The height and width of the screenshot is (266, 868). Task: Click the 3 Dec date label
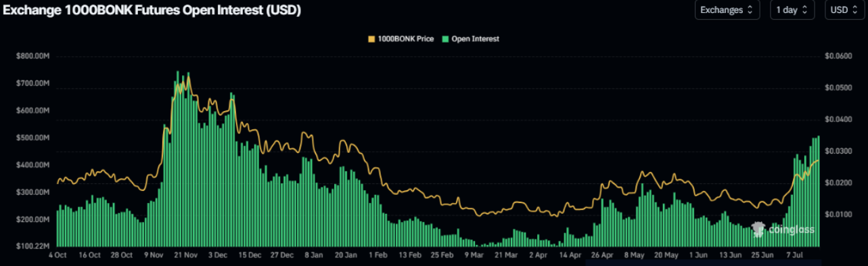(218, 256)
